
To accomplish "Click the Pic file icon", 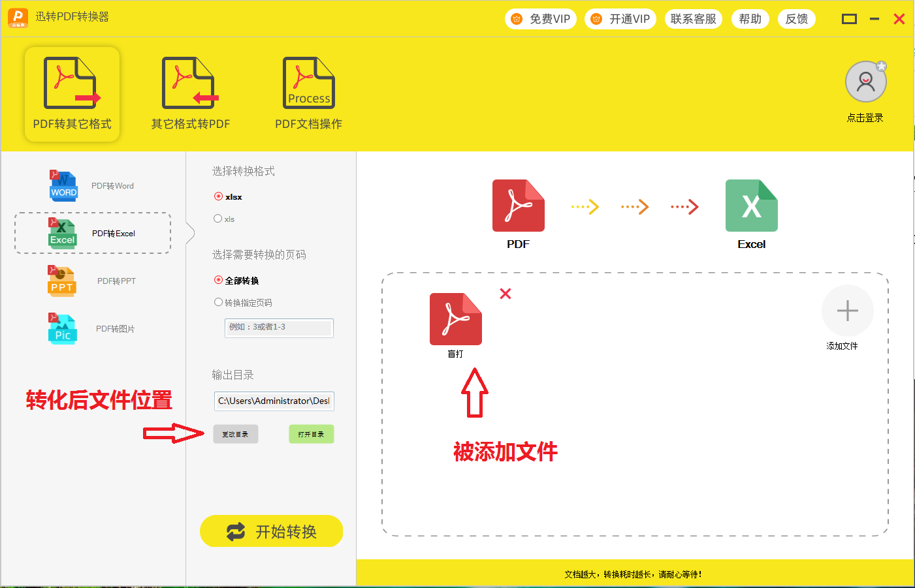I will (62, 329).
